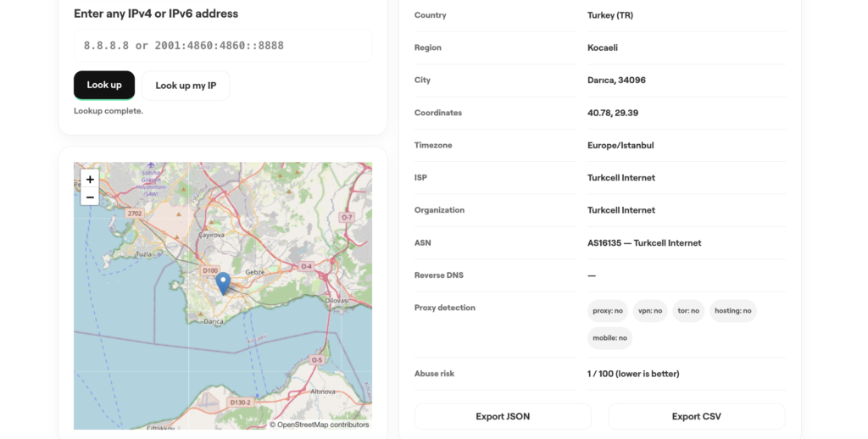Click the mobile: no badge
868x439 pixels.
609,337
